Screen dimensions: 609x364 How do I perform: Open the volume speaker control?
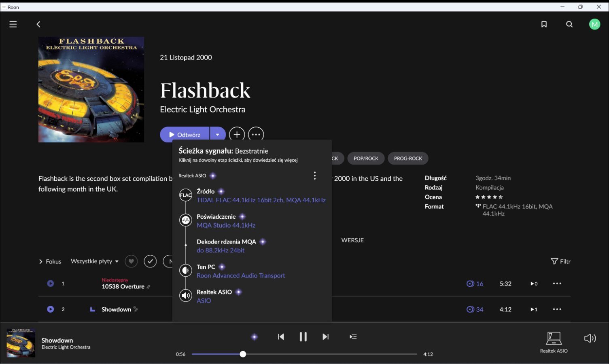pos(590,338)
